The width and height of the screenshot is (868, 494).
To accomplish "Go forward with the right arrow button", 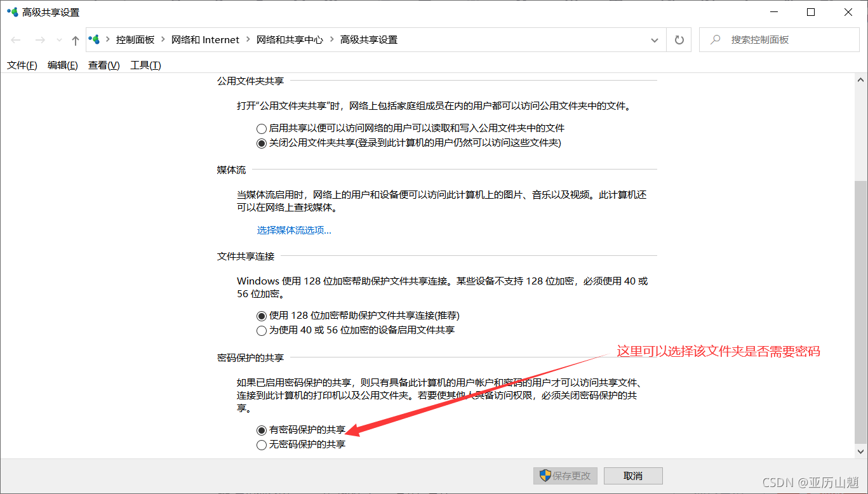I will click(x=39, y=40).
